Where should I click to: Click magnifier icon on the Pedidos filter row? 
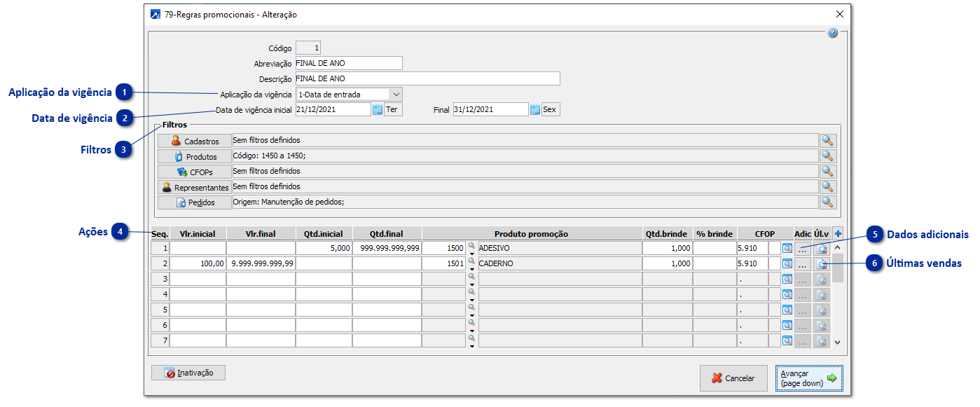coord(828,202)
